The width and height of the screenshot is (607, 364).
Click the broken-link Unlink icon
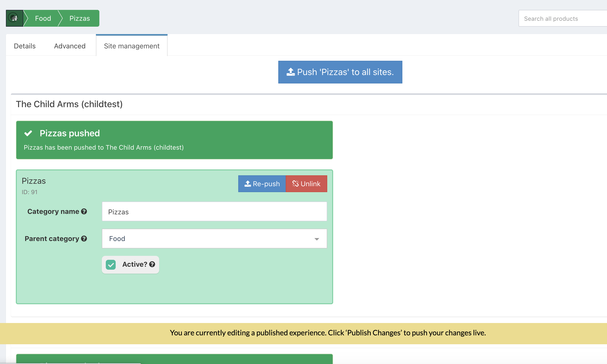[295, 184]
